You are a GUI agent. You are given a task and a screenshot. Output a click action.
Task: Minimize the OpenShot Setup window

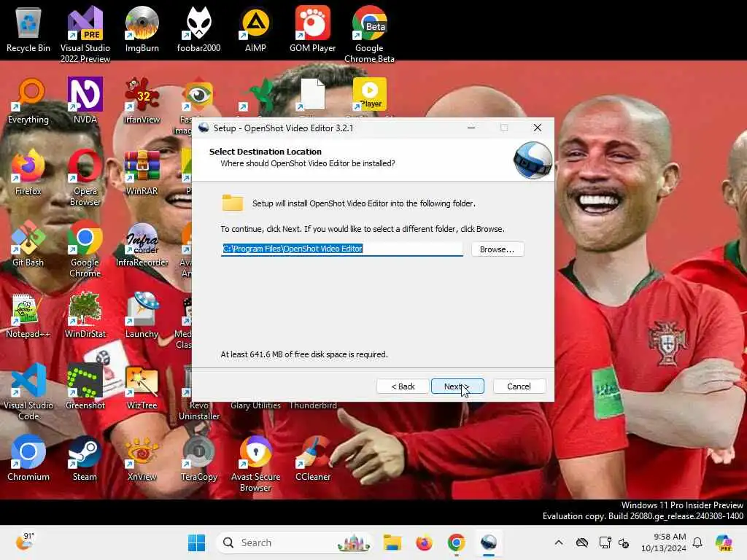coord(471,128)
